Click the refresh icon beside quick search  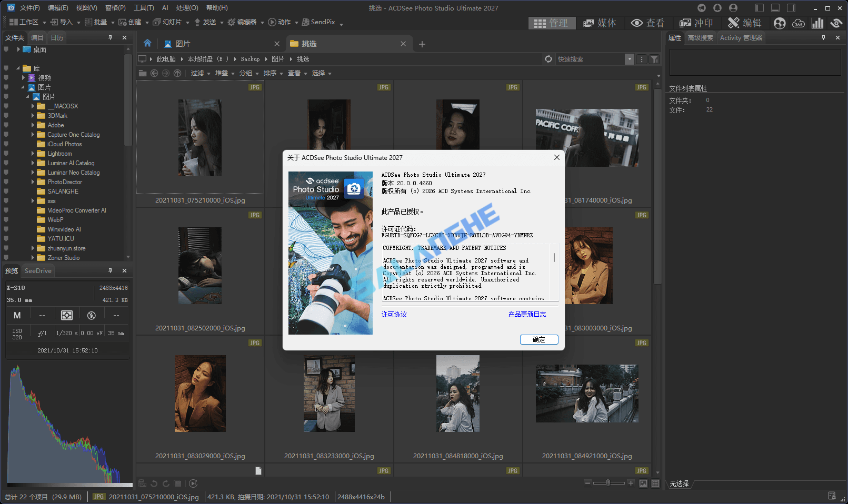click(x=548, y=59)
